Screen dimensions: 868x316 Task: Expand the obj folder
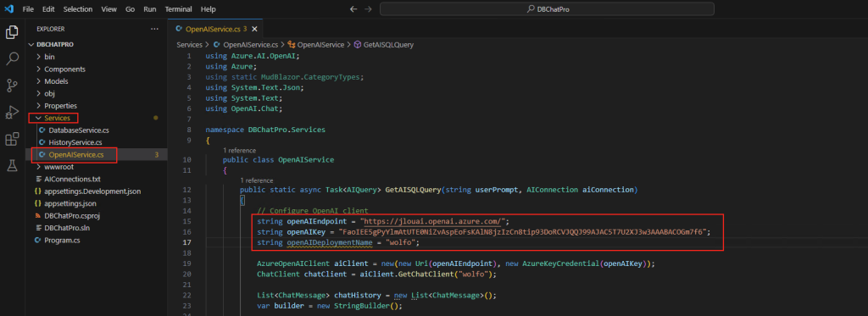(97, 93)
